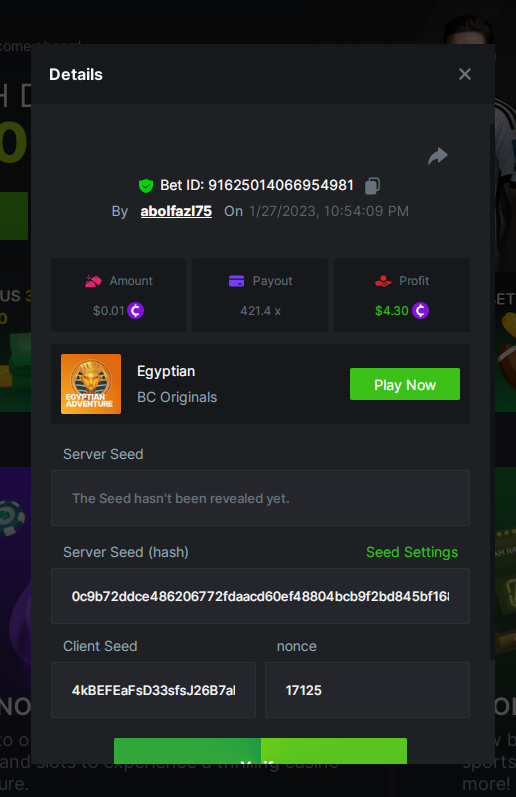Screen dimensions: 516x797
Task: Click the green Verify button at the bottom
Action: pos(260,751)
